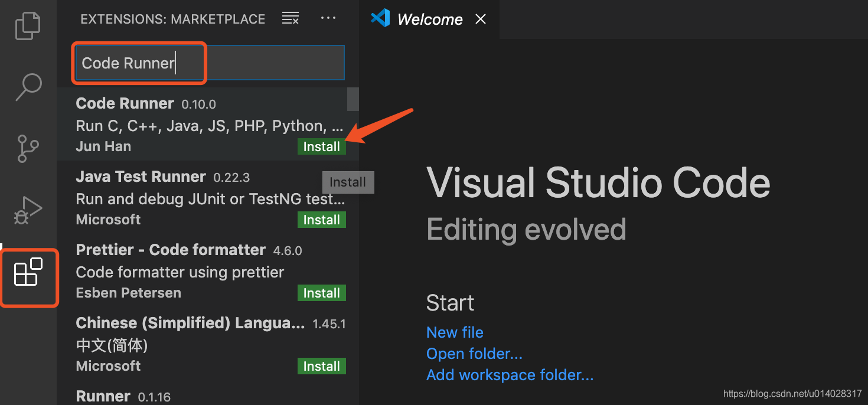
Task: Open the extensions More Actions ellipsis
Action: coord(328,18)
